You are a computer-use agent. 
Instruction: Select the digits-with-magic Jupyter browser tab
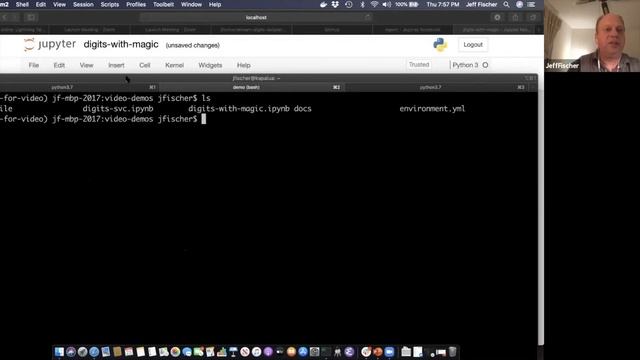(495, 29)
